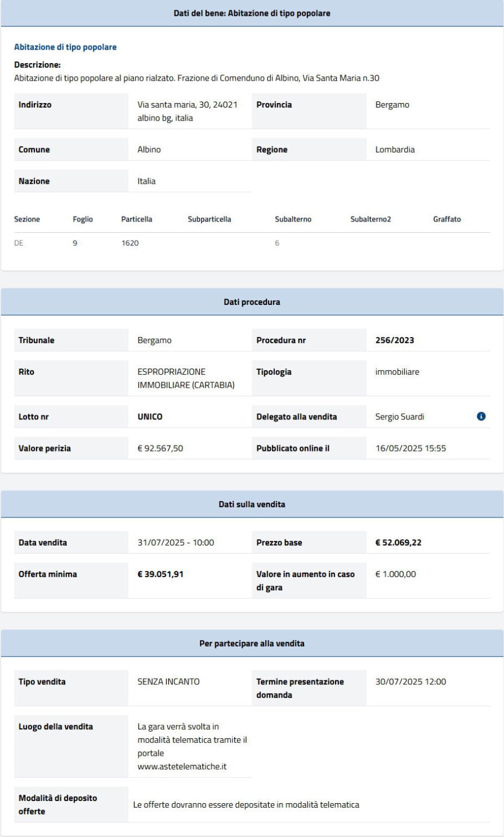
Task: Click the 'www.astetelematiche.it' portal address
Action: click(x=182, y=767)
